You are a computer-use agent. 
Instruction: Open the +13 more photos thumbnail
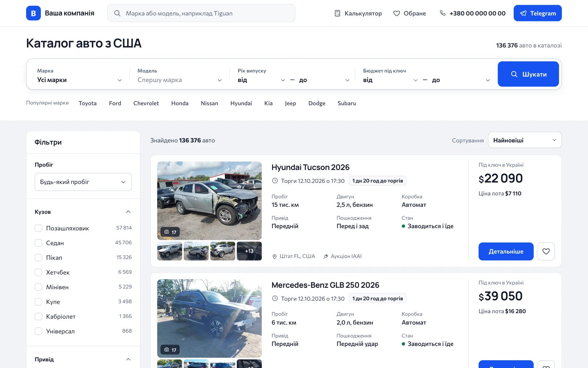pyautogui.click(x=249, y=251)
